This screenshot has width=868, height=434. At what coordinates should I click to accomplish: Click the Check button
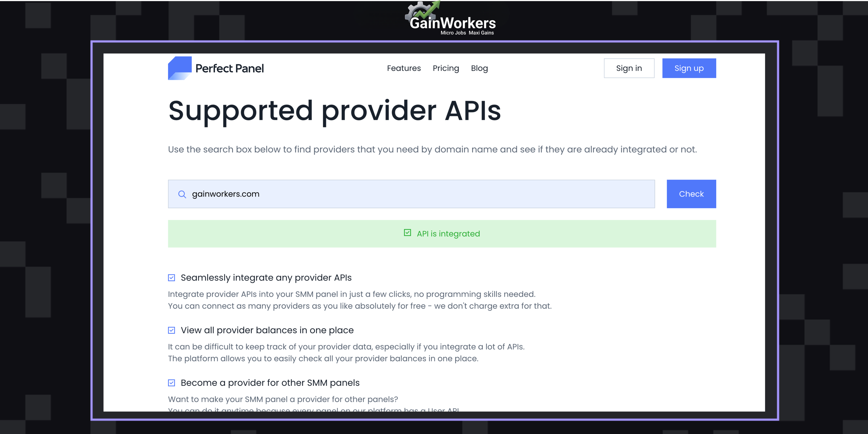(691, 194)
